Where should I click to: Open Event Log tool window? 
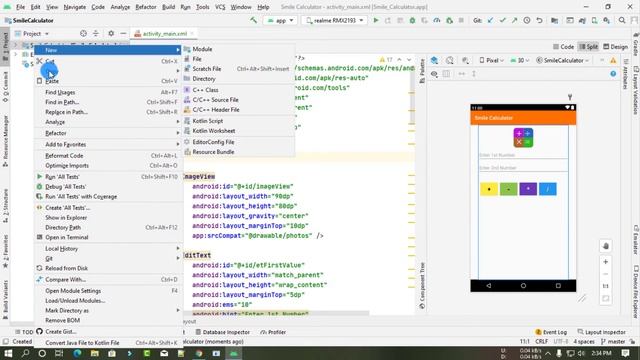point(551,332)
